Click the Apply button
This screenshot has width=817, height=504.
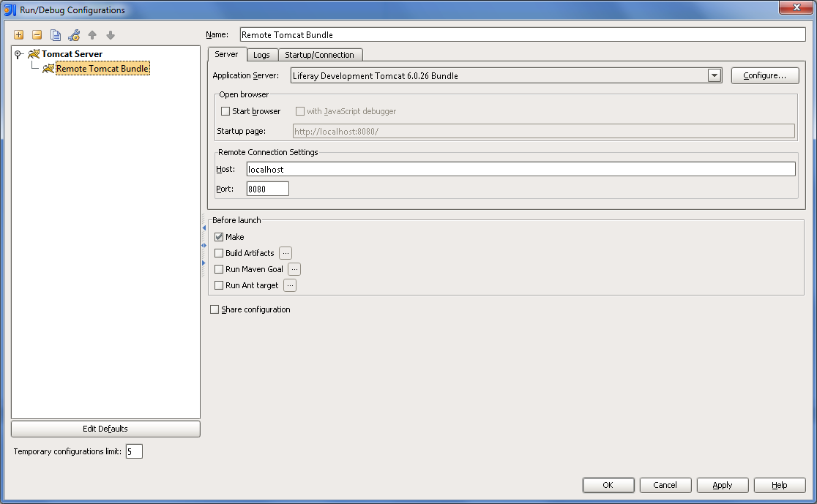tap(722, 485)
